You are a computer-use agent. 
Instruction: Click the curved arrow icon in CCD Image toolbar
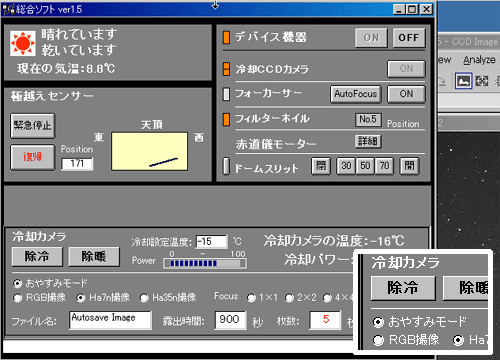(x=442, y=81)
